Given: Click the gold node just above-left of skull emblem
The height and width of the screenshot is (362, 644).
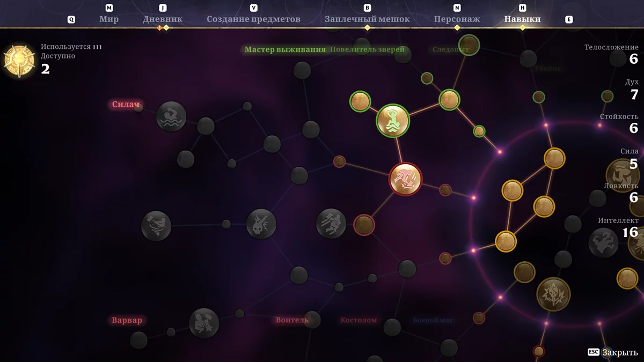Looking at the screenshot, I should tap(524, 272).
